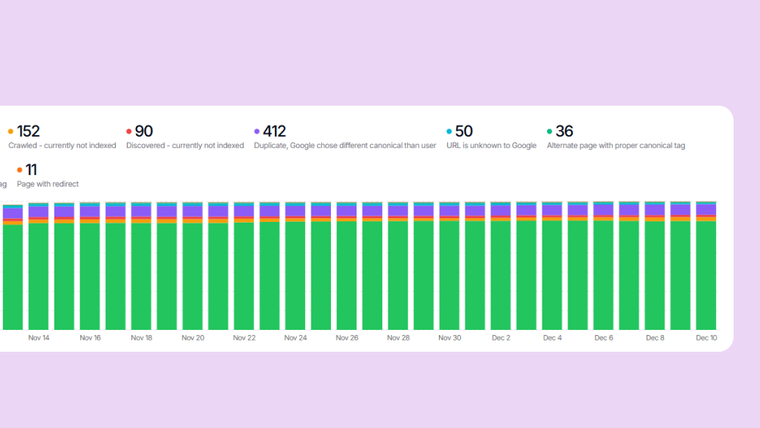Viewport: 760px width, 428px height.
Task: Click the orange dot beside 152
Action: pyautogui.click(x=11, y=132)
